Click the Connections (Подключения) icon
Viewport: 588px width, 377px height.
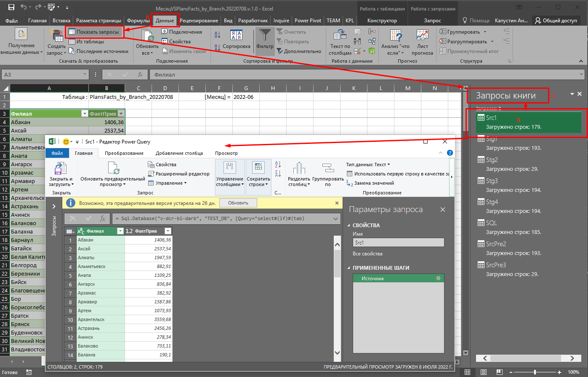[165, 32]
